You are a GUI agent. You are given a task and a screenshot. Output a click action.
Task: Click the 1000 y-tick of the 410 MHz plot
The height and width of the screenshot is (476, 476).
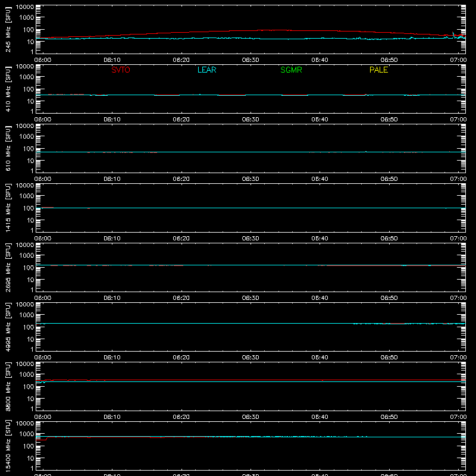(27, 77)
